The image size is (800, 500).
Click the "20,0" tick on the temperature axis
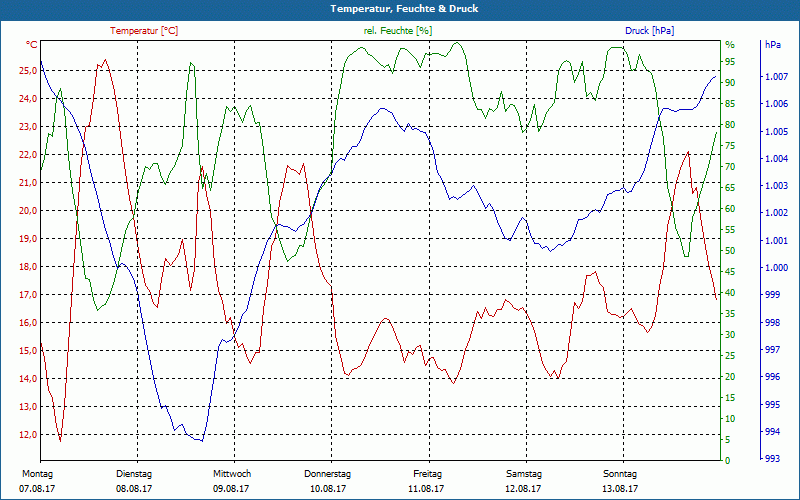point(28,211)
